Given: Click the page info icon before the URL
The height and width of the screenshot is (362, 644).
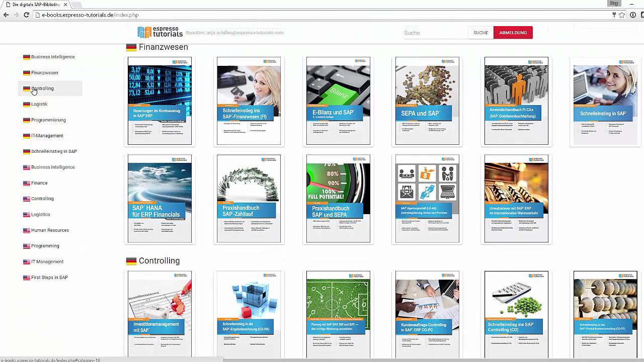Looking at the screenshot, I should (38, 15).
